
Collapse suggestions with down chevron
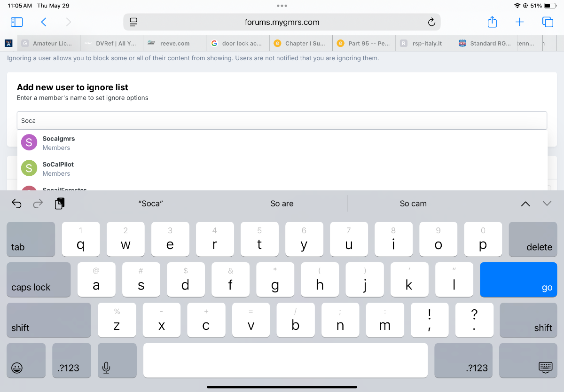click(x=547, y=204)
